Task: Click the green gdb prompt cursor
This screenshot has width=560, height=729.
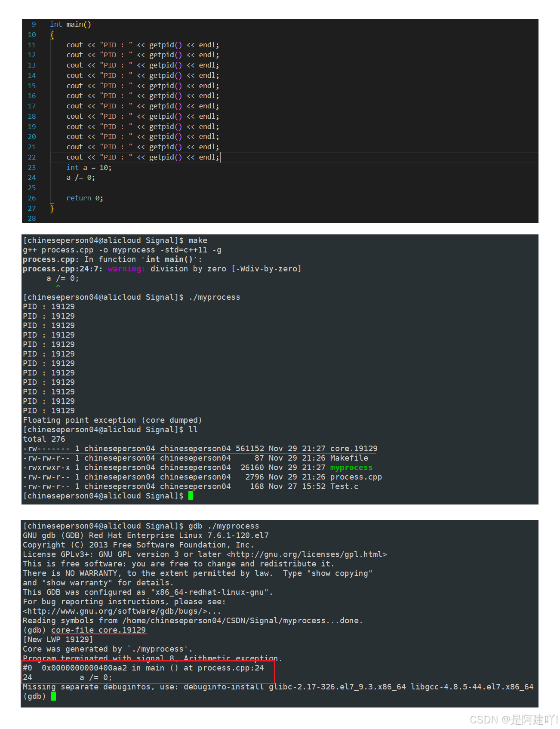Action: (53, 696)
